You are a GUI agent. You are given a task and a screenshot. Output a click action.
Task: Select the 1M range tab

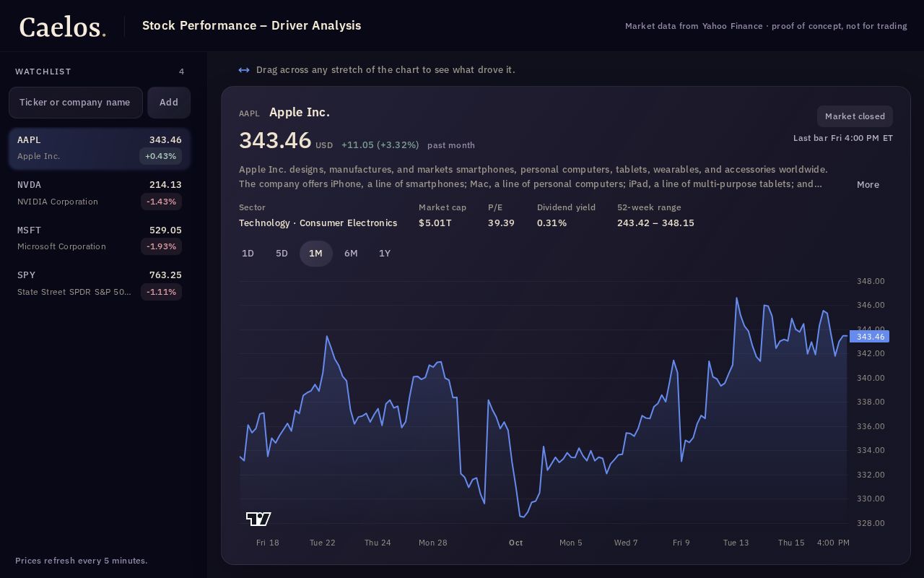(315, 254)
